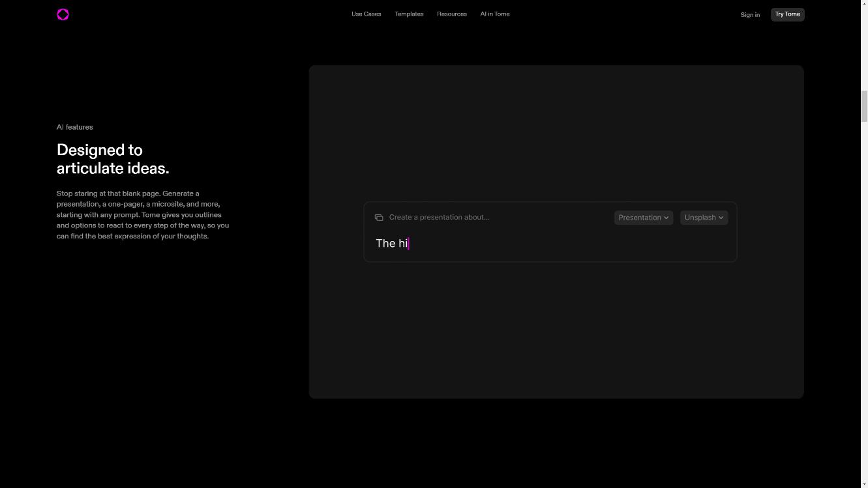
Task: Open the Resources menu
Action: click(452, 14)
